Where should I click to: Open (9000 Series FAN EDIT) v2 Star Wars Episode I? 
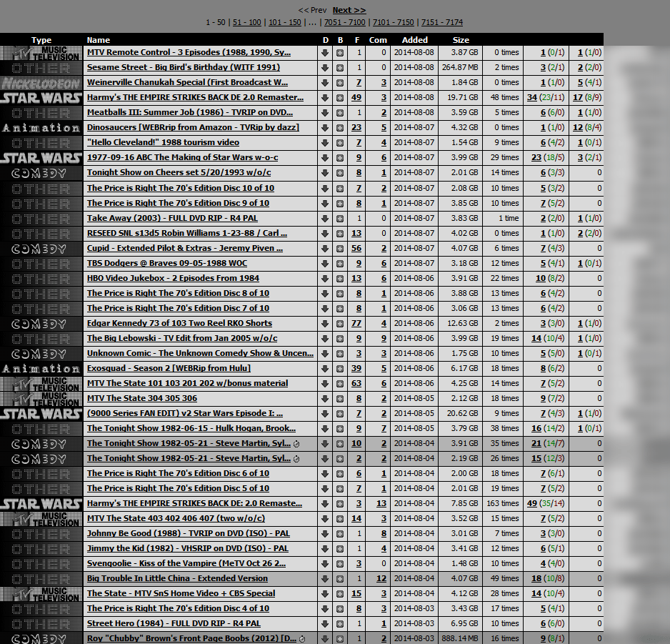coord(185,413)
